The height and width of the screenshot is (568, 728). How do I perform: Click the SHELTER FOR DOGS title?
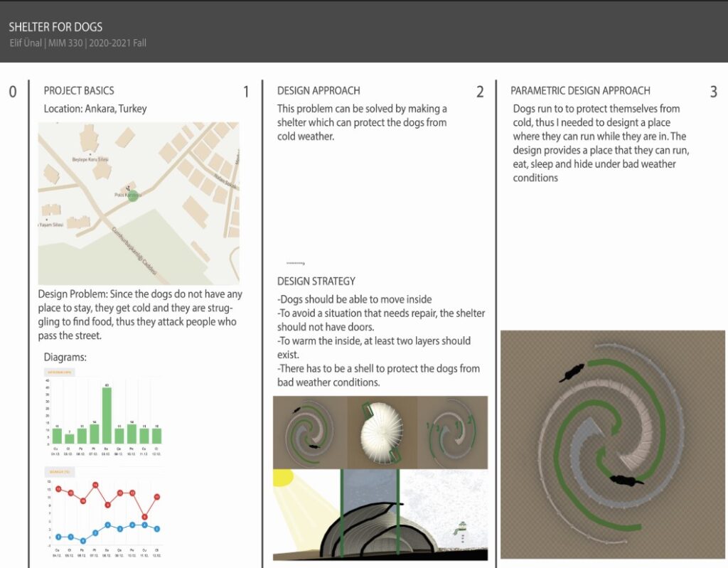coord(55,27)
